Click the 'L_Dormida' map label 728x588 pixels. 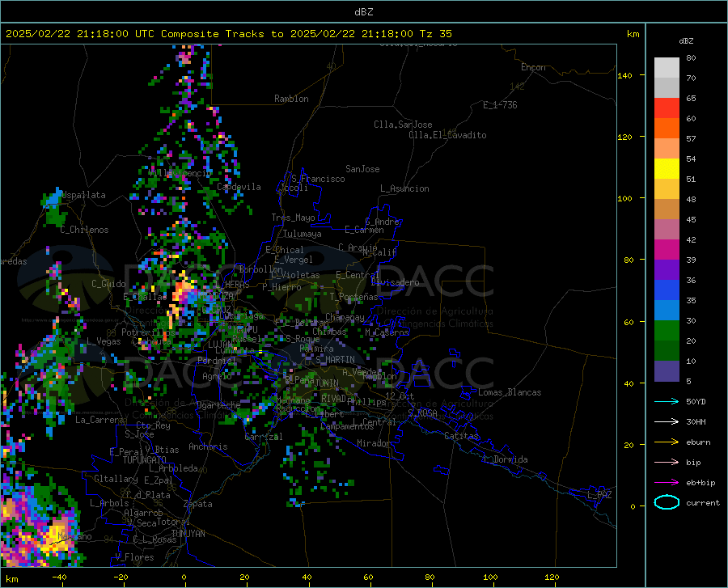pos(505,459)
